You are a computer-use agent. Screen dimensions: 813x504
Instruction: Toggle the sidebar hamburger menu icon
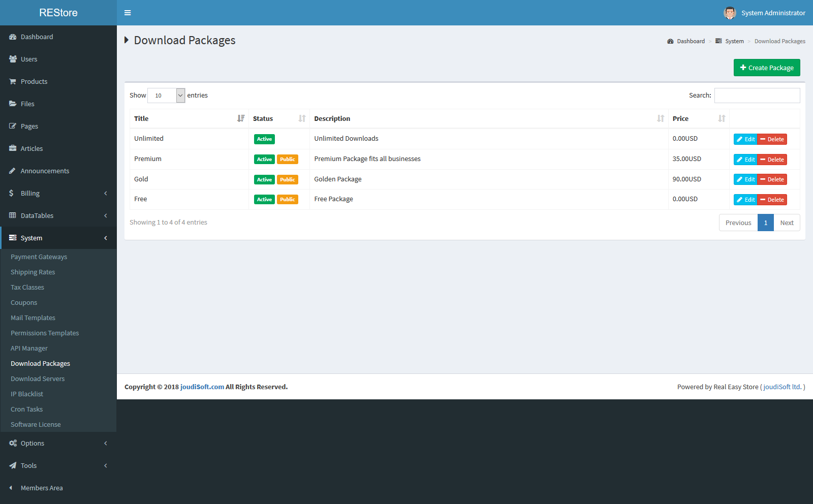tap(128, 13)
